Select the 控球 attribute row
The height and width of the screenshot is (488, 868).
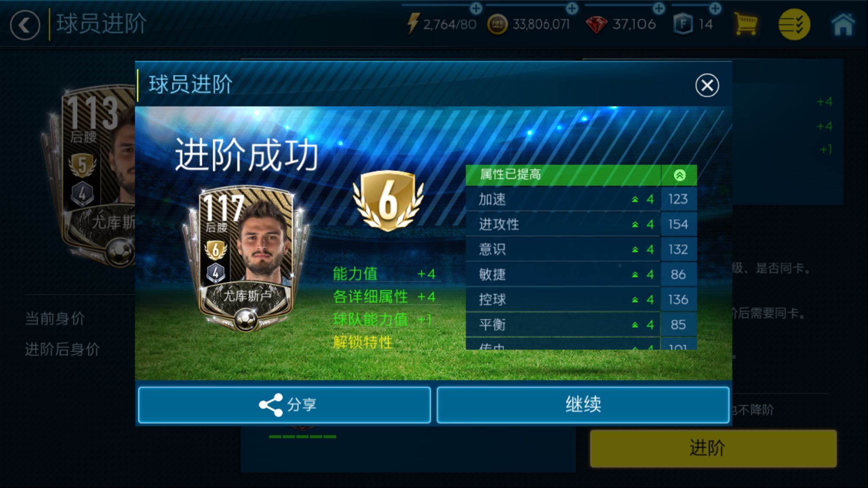[x=581, y=299]
